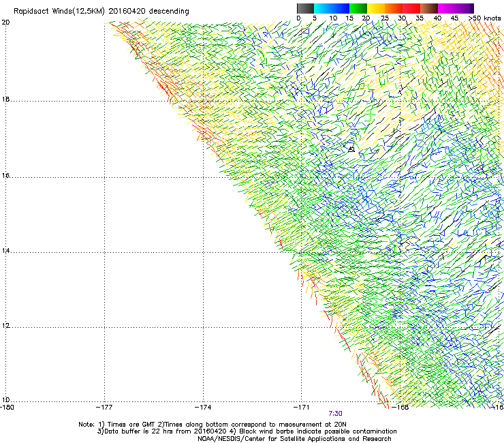
Task: Click the red 30-35 knots legend segment
Action: [411, 8]
